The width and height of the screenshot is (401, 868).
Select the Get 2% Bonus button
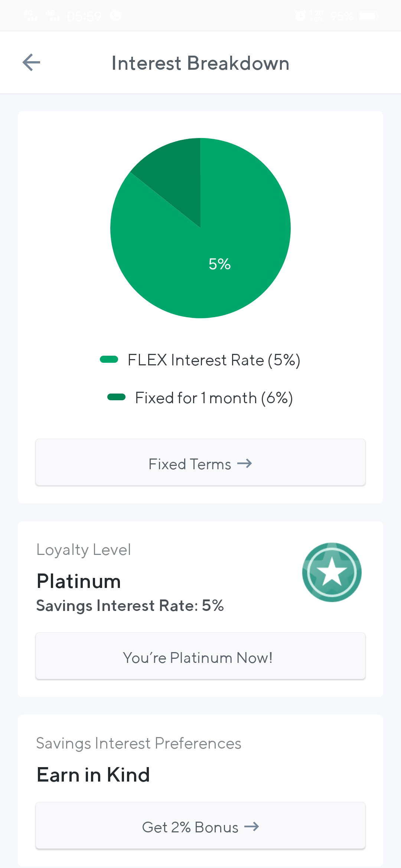pyautogui.click(x=200, y=826)
